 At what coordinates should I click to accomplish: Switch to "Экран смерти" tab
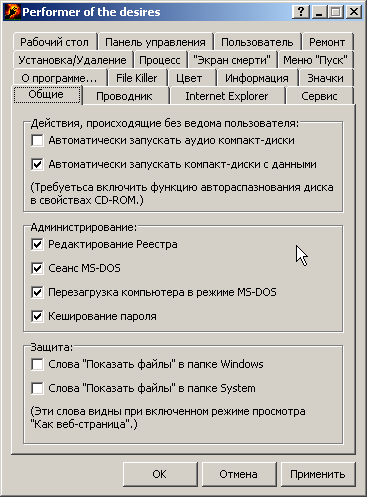pyautogui.click(x=232, y=60)
